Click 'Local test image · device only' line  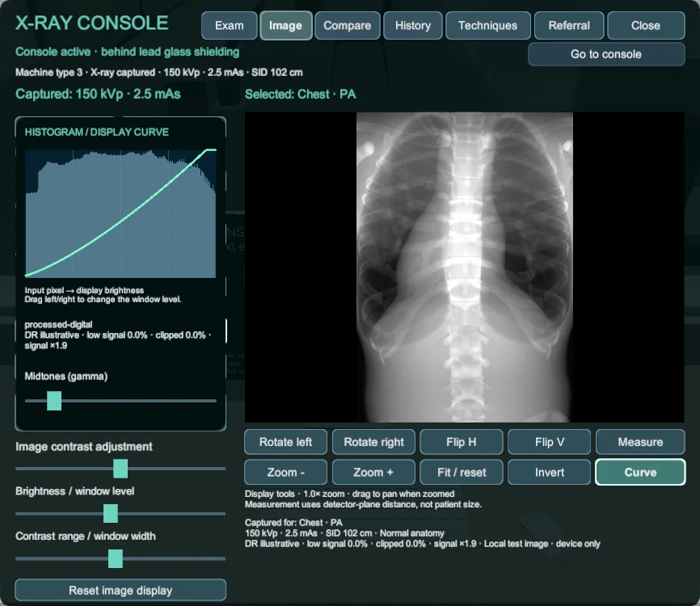point(422,544)
